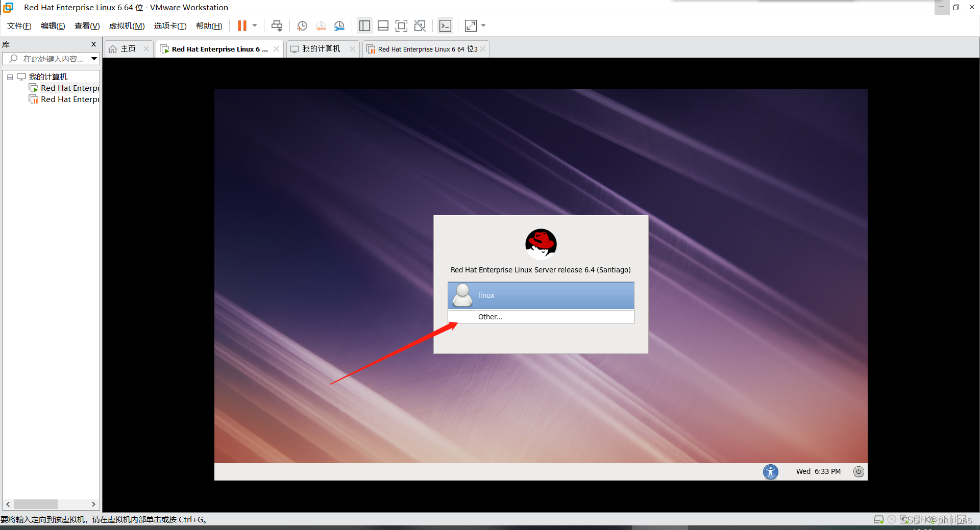
Task: Open the power options dropdown arrow beside pause
Action: pyautogui.click(x=255, y=26)
